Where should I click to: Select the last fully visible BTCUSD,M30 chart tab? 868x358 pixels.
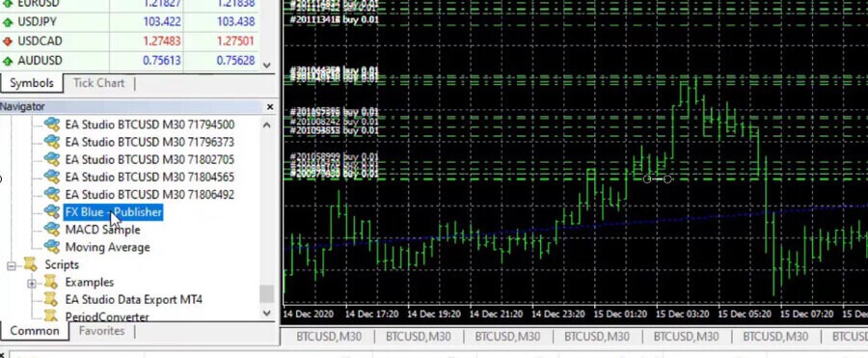[x=774, y=337]
